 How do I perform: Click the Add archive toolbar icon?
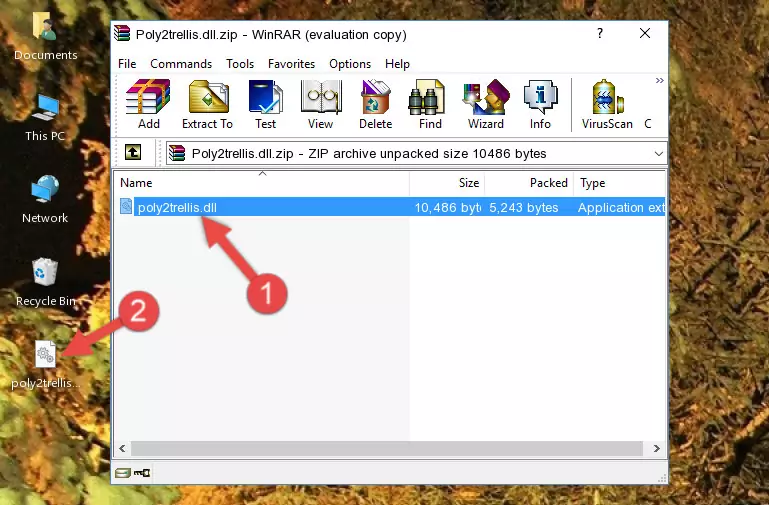tap(148, 104)
